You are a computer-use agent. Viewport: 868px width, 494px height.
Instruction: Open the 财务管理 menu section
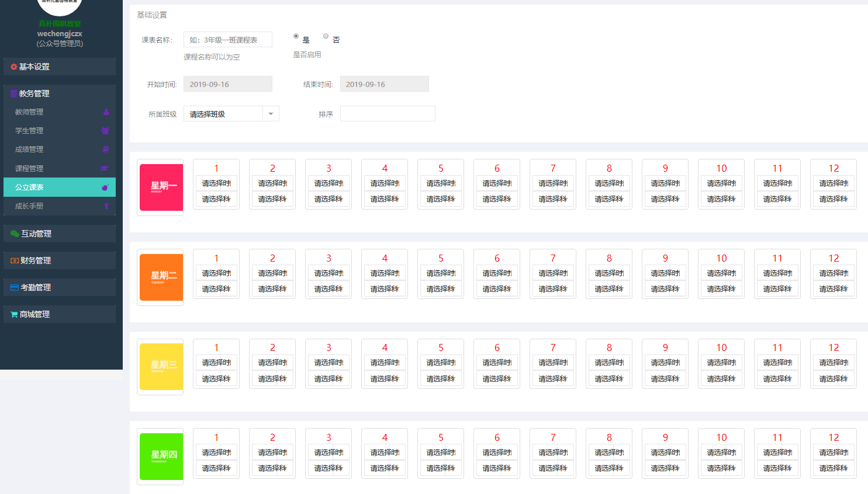60,260
